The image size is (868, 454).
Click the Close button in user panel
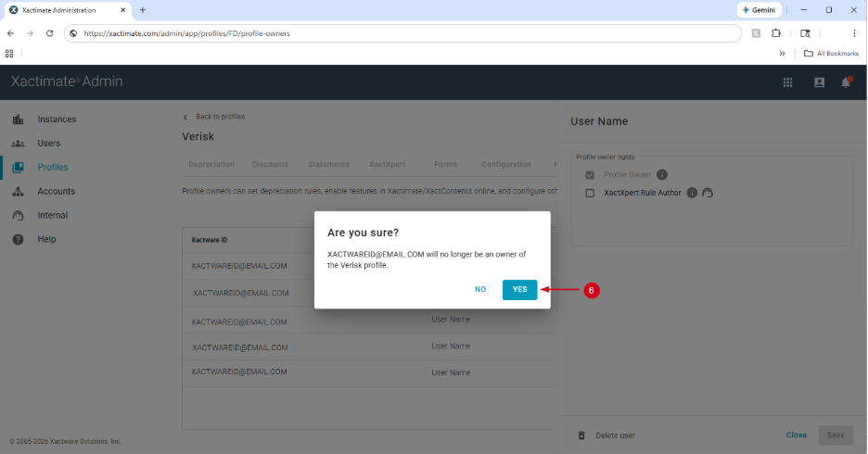(796, 435)
